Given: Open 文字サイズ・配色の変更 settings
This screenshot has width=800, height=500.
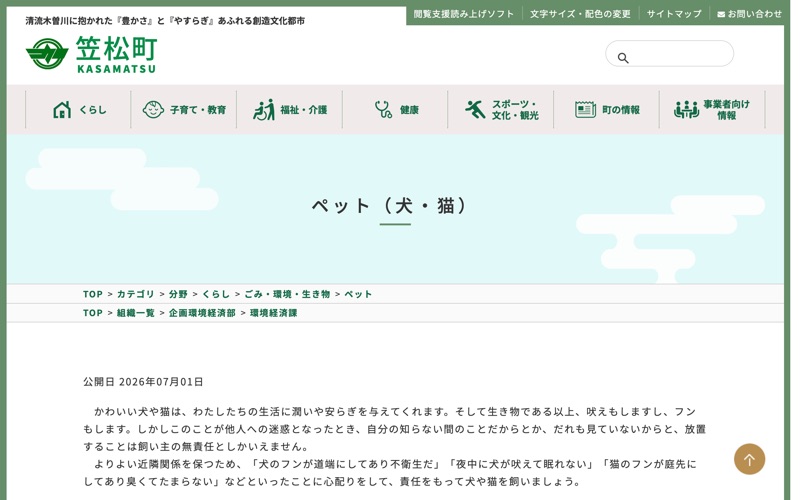Looking at the screenshot, I should [580, 14].
